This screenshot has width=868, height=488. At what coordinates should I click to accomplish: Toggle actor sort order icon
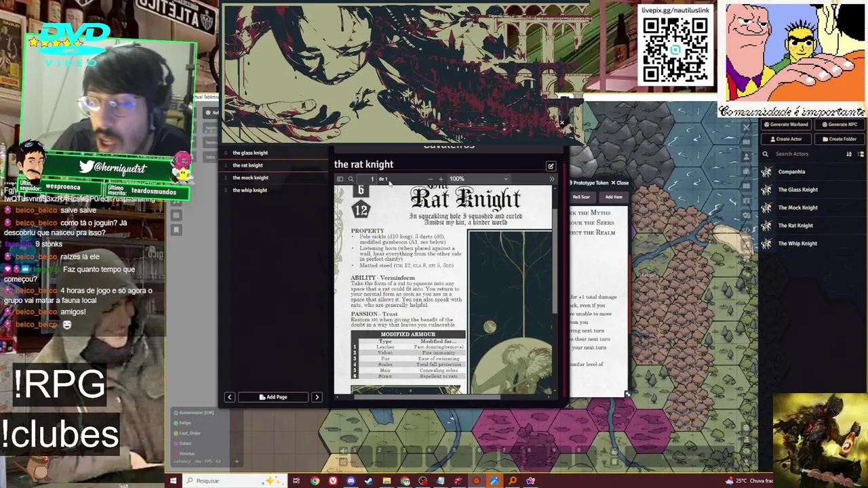(x=849, y=154)
